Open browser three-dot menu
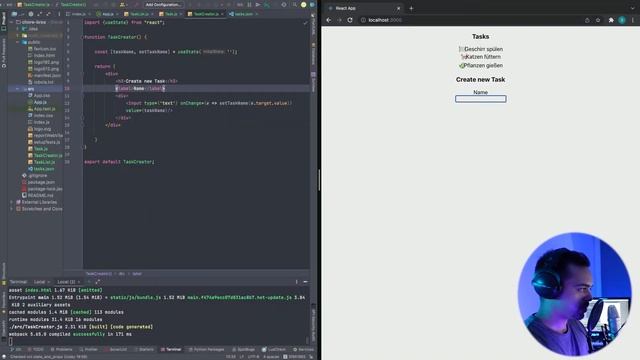 tap(633, 20)
